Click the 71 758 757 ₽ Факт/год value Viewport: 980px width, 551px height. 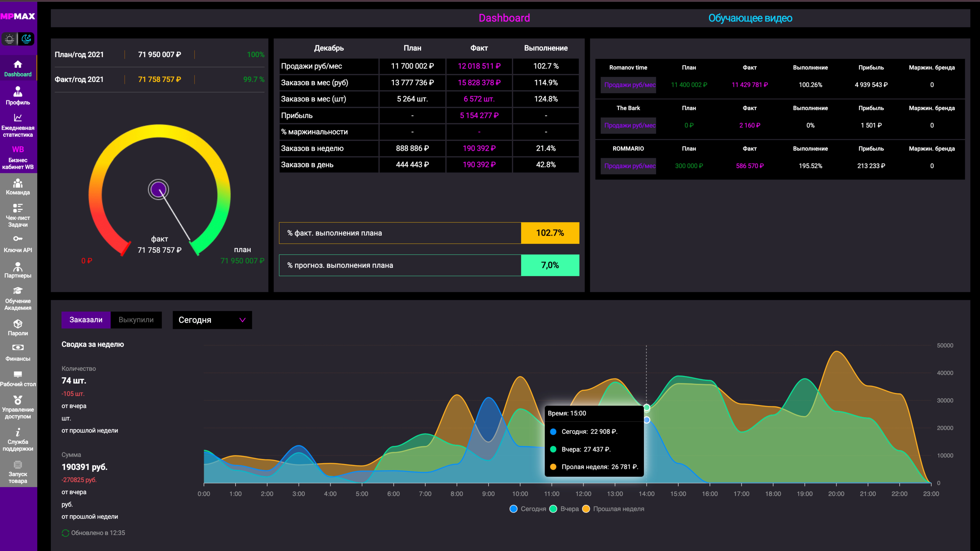pos(159,80)
